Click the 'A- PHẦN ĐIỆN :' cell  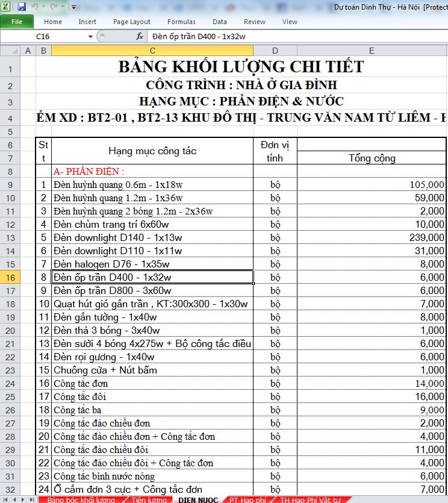point(152,171)
